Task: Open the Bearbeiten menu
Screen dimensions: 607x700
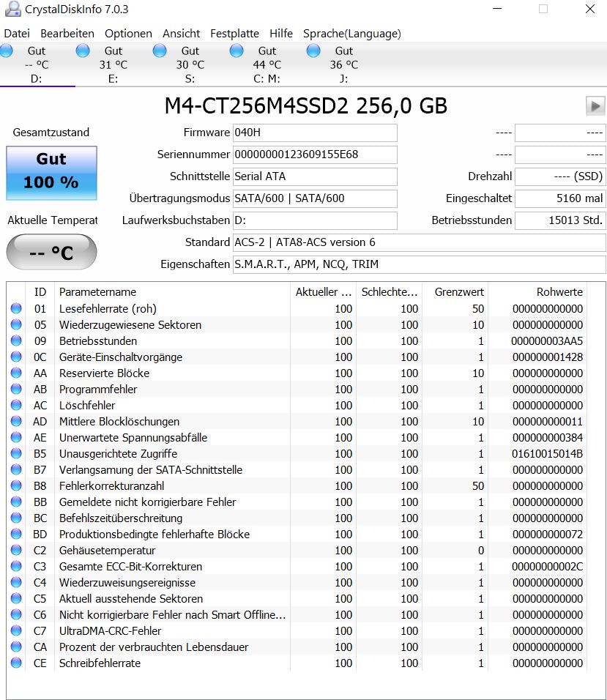Action: (67, 34)
